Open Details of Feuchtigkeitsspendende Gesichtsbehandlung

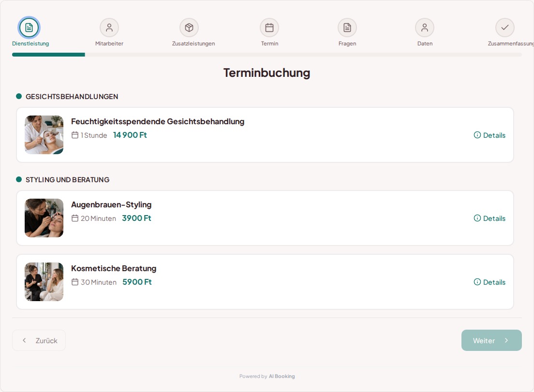(489, 135)
